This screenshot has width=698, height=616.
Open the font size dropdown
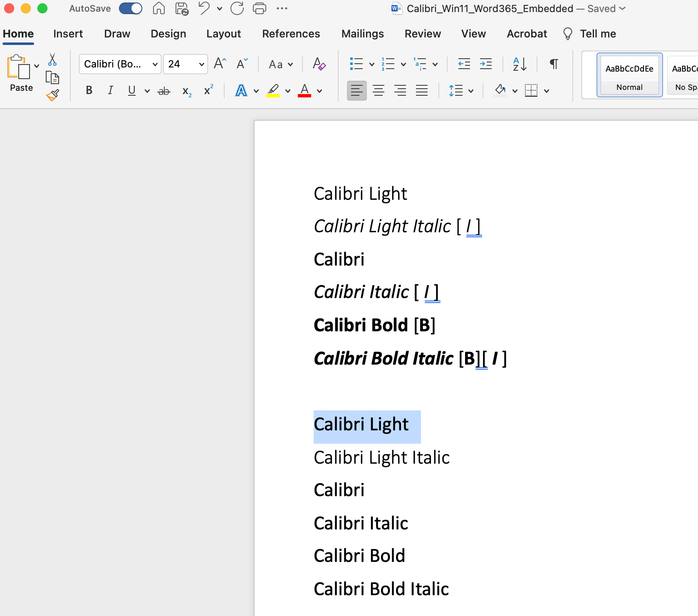click(x=201, y=64)
